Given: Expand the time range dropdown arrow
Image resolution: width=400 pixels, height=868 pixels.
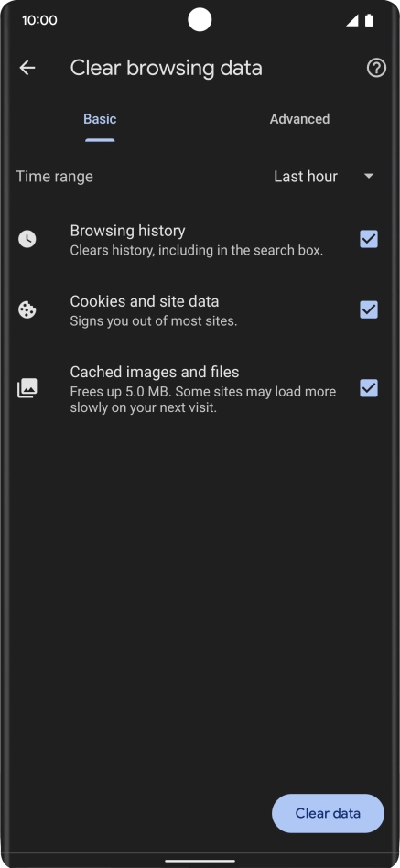Looking at the screenshot, I should click(369, 177).
